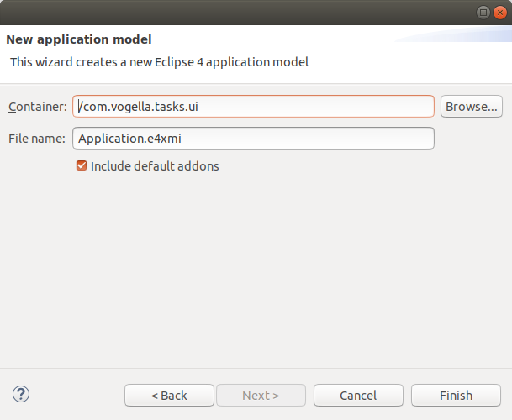This screenshot has width=512, height=420.
Task: Click the wizard description about Eclipse 4
Action: point(160,62)
